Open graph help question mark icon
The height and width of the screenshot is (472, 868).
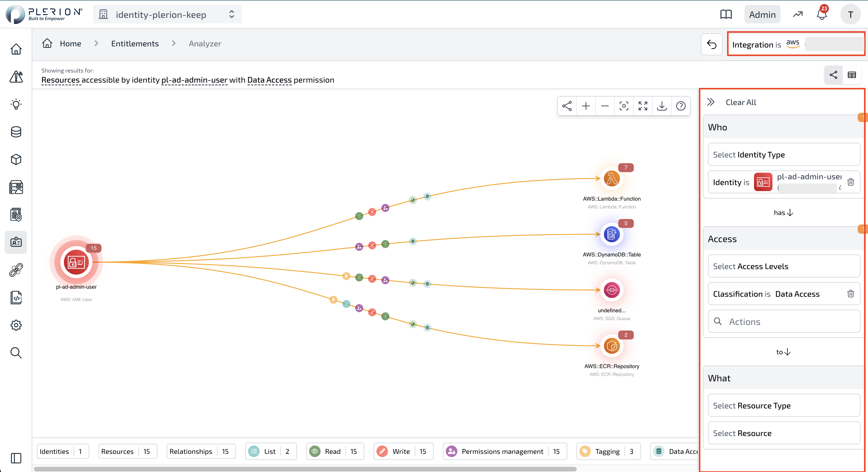click(681, 106)
